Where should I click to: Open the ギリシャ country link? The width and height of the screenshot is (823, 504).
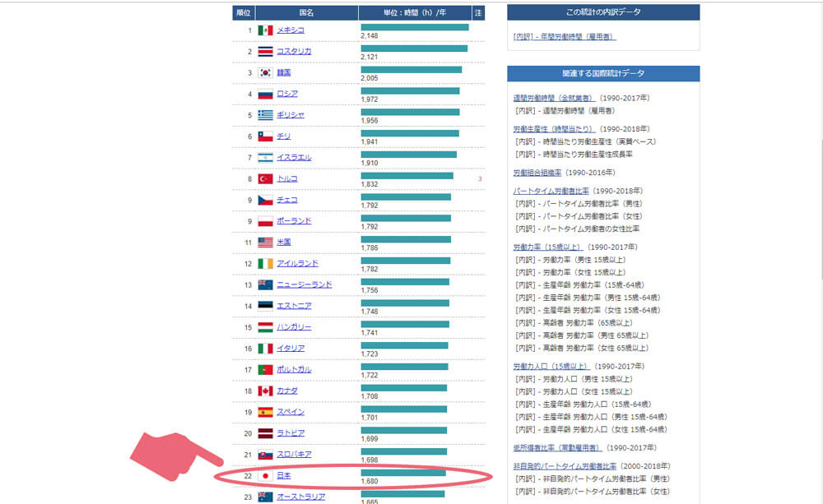[x=291, y=115]
